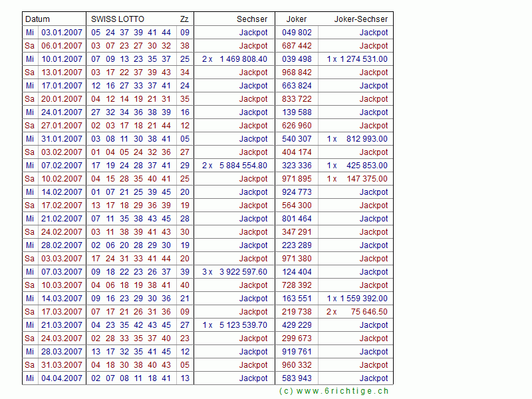Select the date 17.03.2007 cell

point(62,312)
